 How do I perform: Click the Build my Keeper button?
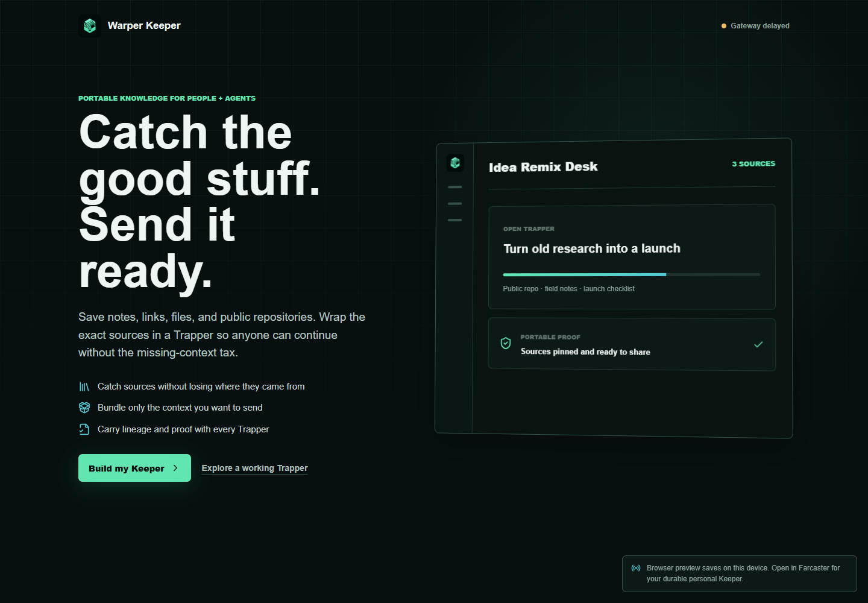coord(134,468)
